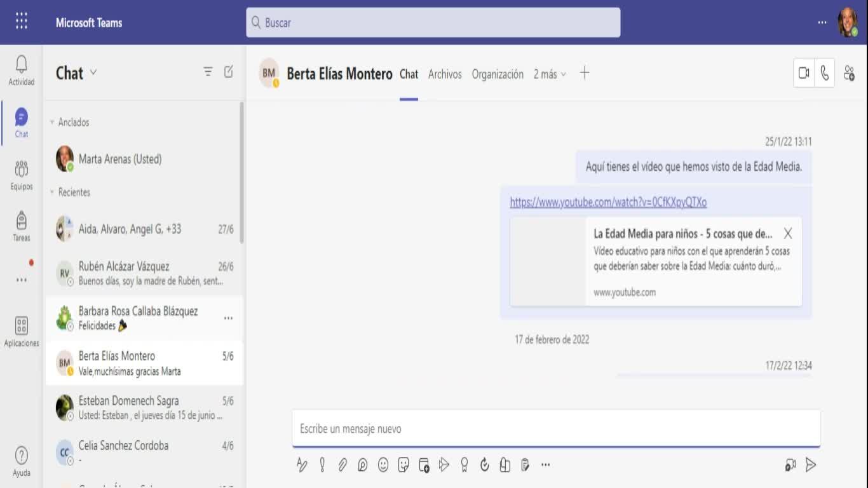
Task: Open the profile picture menu at top right
Action: [x=848, y=22]
